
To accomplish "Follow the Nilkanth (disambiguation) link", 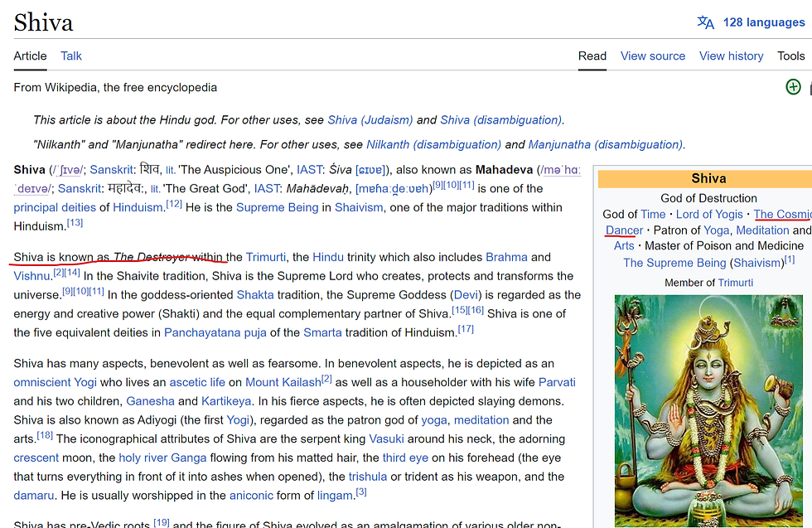I will 433,144.
